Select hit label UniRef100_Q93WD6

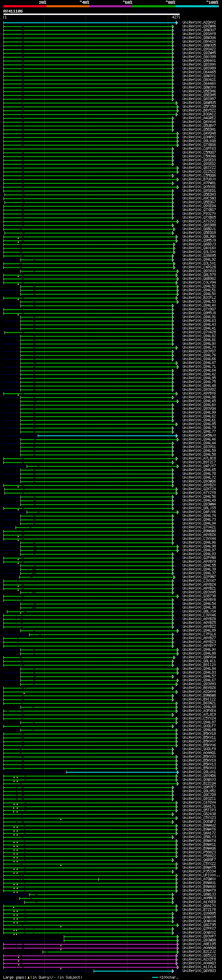[x=199, y=481]
